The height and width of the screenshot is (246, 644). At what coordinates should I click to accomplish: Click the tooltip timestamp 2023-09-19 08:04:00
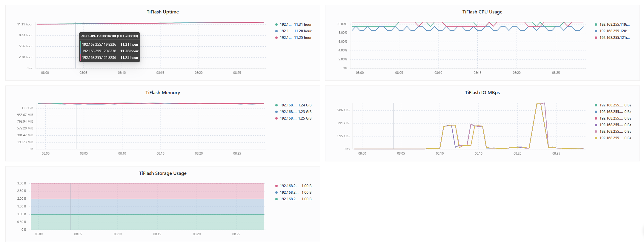tap(110, 36)
